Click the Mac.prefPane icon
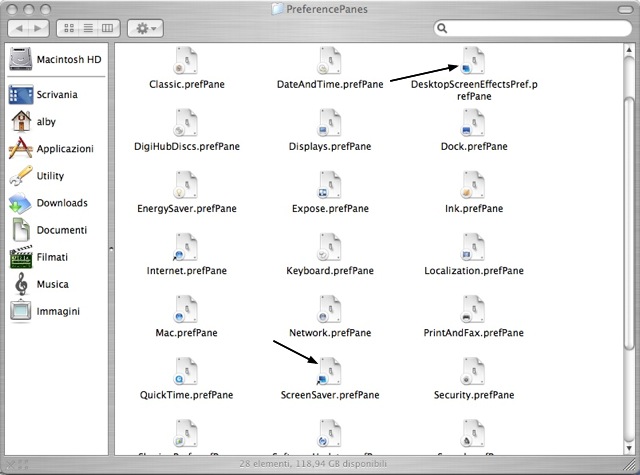Screen dimensions: 640x475 point(187,309)
